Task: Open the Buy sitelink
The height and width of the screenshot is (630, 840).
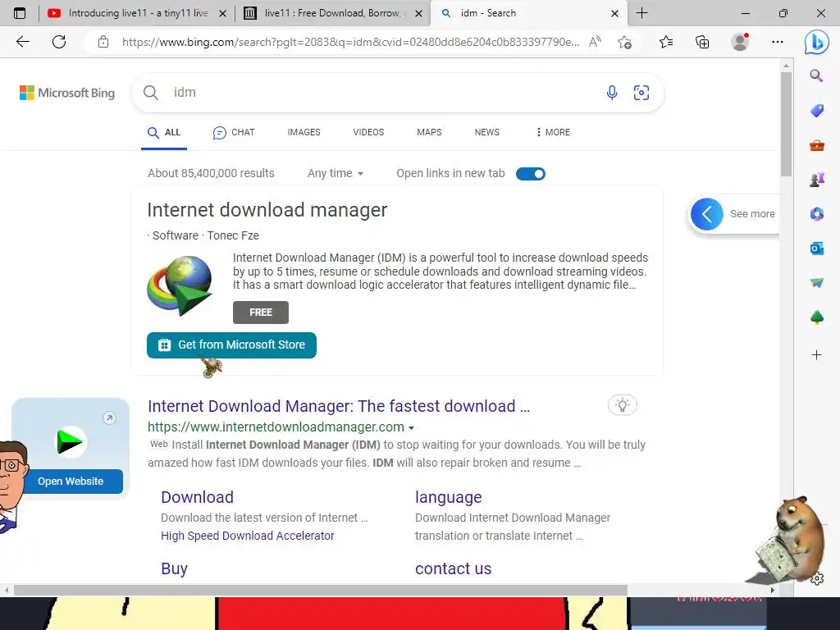Action: pyautogui.click(x=174, y=568)
